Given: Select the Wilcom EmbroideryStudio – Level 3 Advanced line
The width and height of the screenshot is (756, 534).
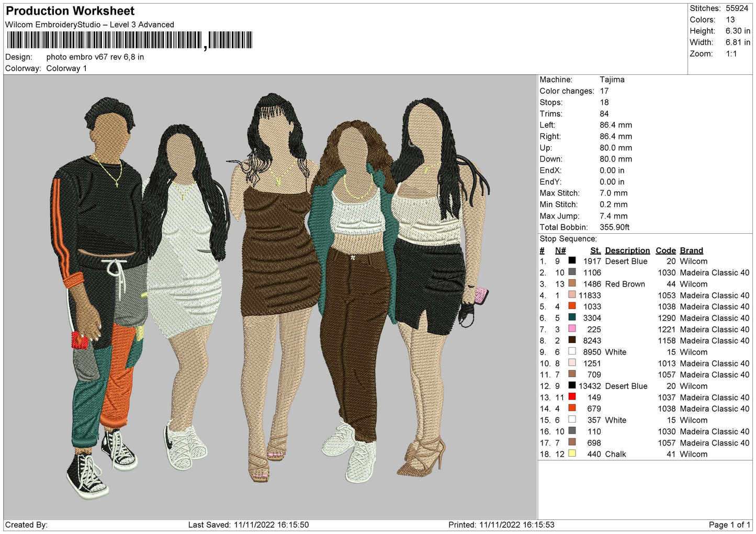Looking at the screenshot, I should click(89, 25).
